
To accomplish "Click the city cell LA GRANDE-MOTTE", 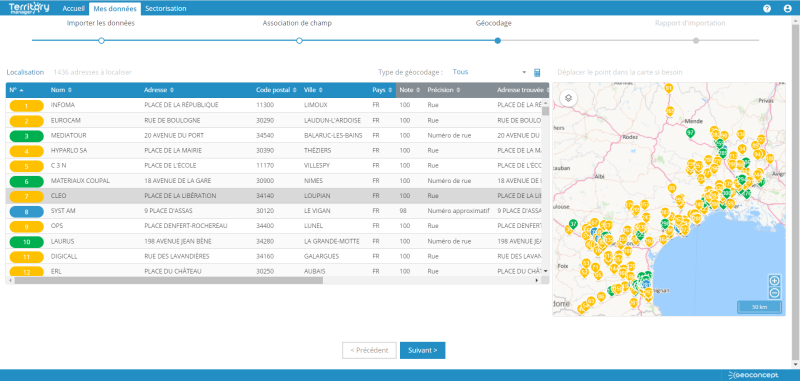I will 332,241.
